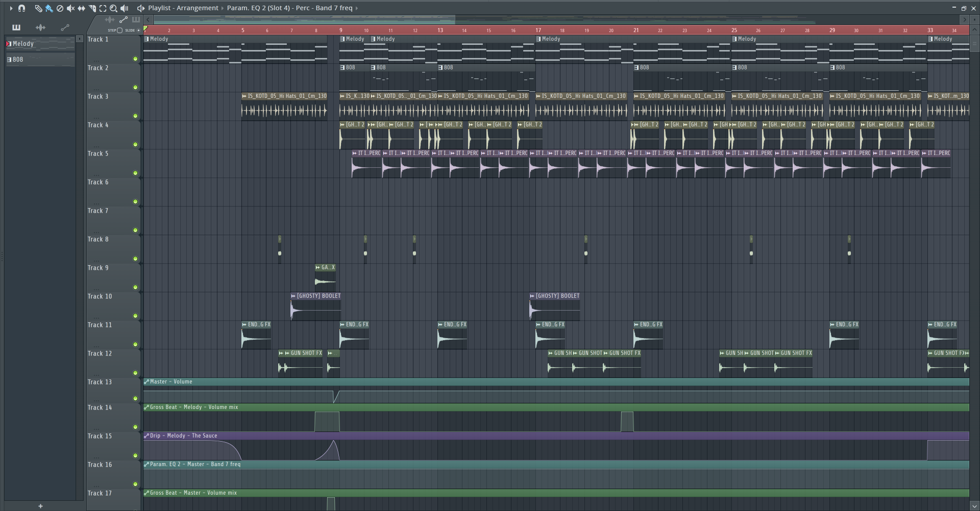Toggle the magnet snap tool
This screenshot has height=511, width=980.
[21, 8]
